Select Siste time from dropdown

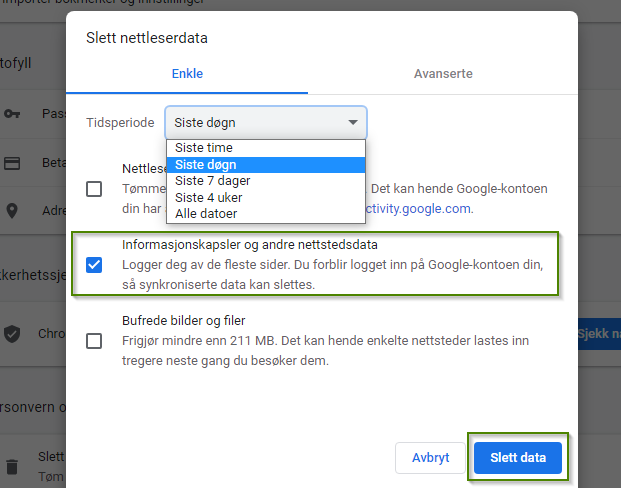click(x=204, y=148)
